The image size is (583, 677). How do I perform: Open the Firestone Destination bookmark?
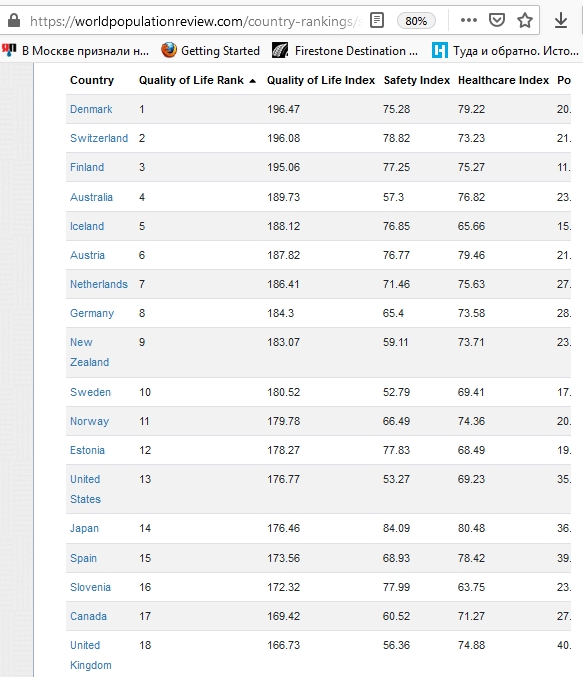tap(345, 51)
